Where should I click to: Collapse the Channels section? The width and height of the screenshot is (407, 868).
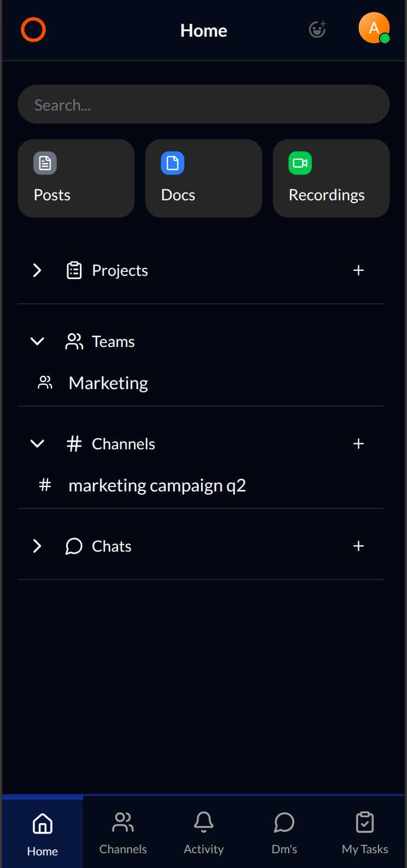click(37, 443)
